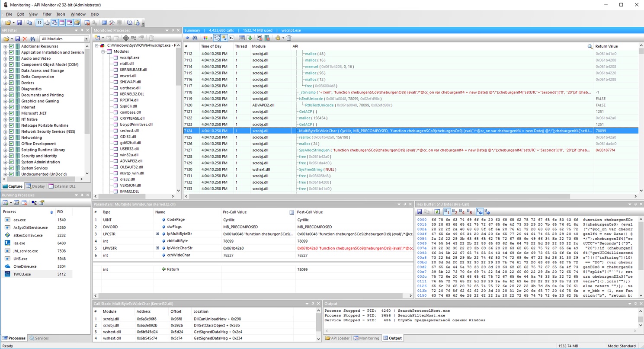This screenshot has height=349, width=644.
Task: Click the hammer and wrench options icon
Action: [x=112, y=22]
